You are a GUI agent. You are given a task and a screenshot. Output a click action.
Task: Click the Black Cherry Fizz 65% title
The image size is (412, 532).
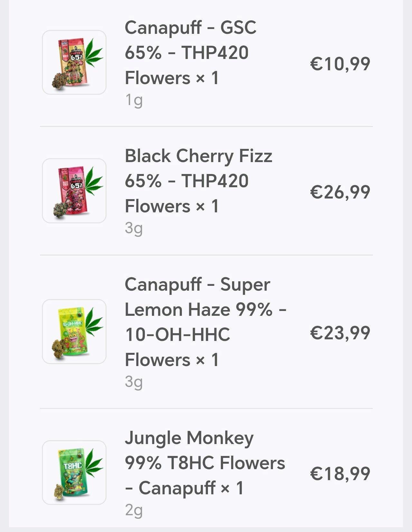point(198,181)
